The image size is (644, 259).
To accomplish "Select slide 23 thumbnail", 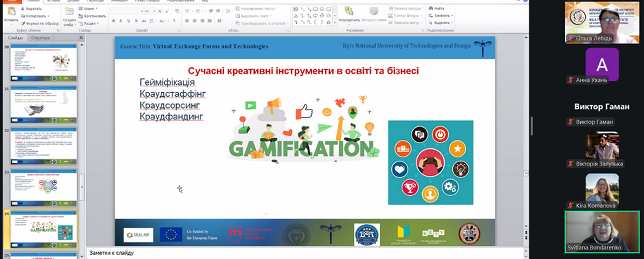I will (44, 185).
